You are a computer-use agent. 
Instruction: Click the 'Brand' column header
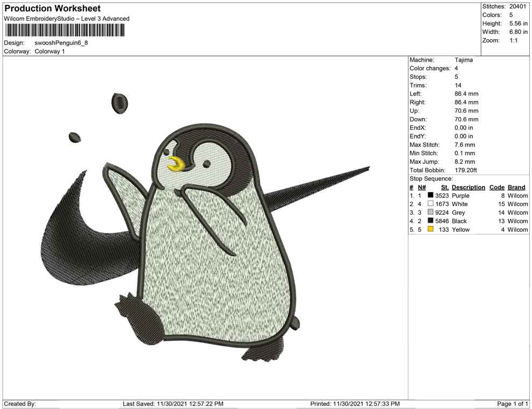coord(516,187)
